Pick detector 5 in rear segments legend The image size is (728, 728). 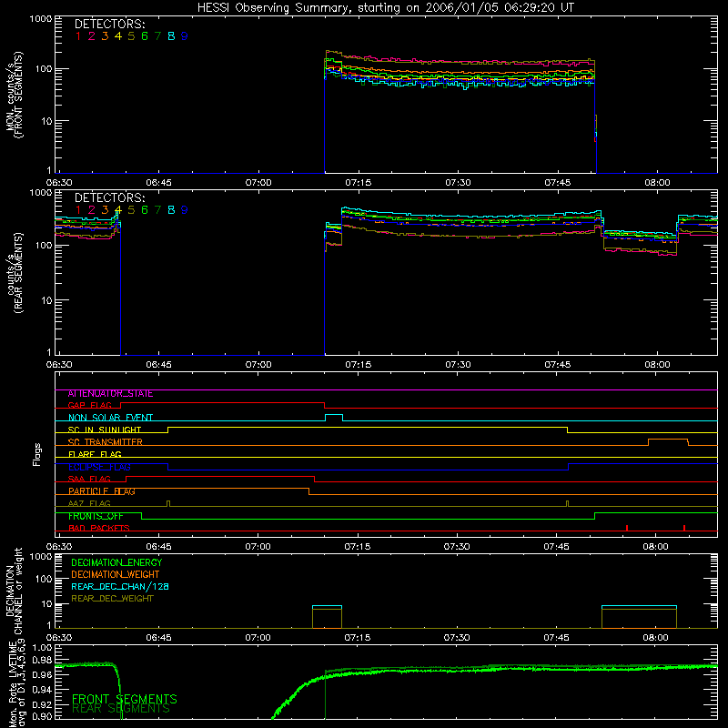131,210
